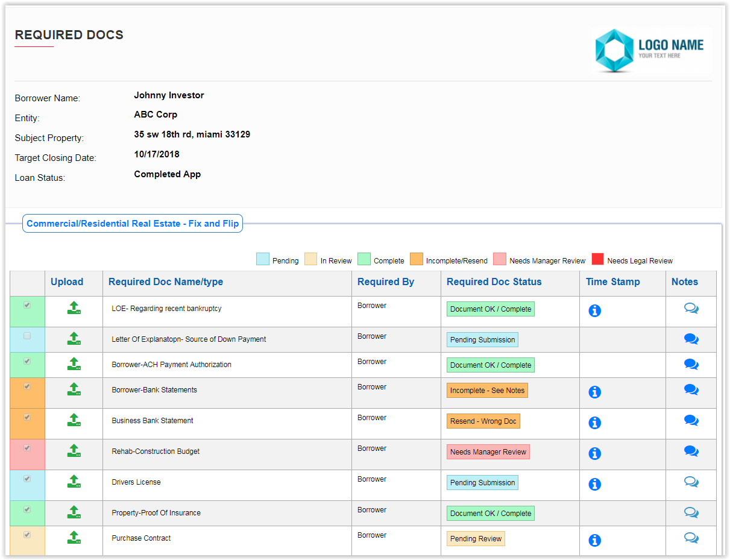The image size is (730, 560).
Task: Open notes for Letter Of Explanatopn row
Action: [691, 339]
